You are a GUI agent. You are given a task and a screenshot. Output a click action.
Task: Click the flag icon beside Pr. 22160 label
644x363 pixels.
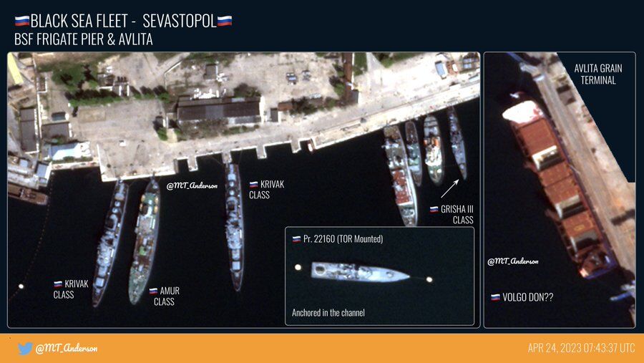pyautogui.click(x=296, y=239)
